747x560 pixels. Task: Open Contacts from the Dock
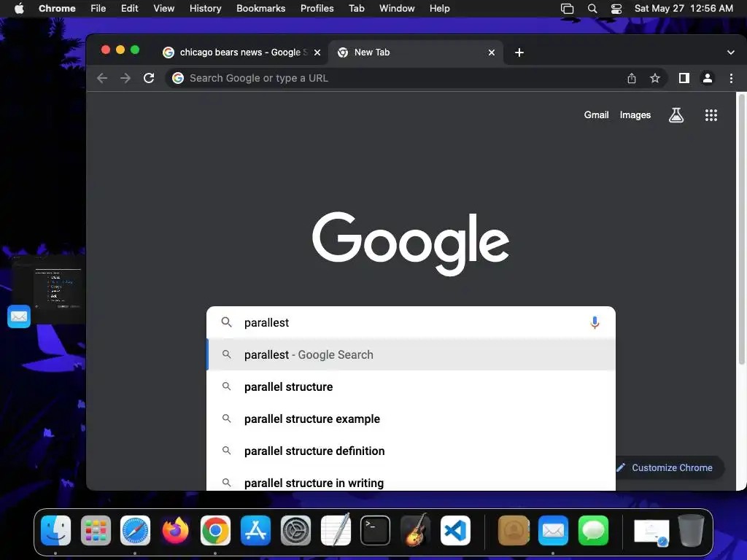tap(514, 531)
